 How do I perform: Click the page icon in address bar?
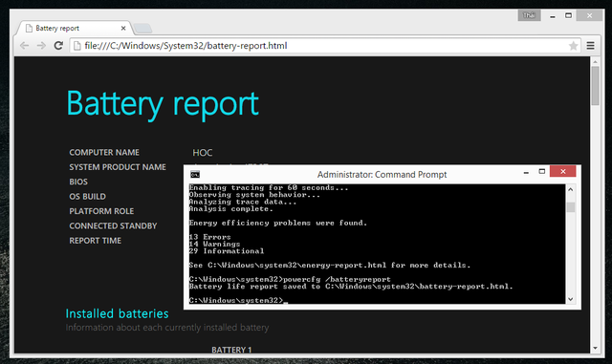(x=76, y=46)
